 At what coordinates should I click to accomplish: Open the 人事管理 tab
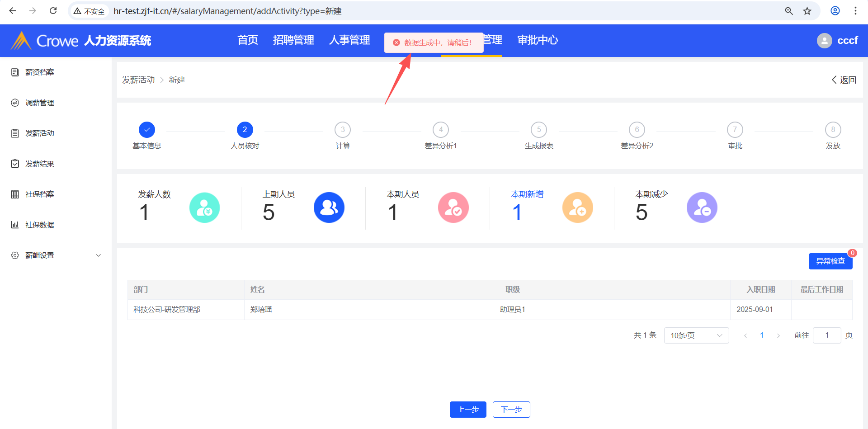349,40
